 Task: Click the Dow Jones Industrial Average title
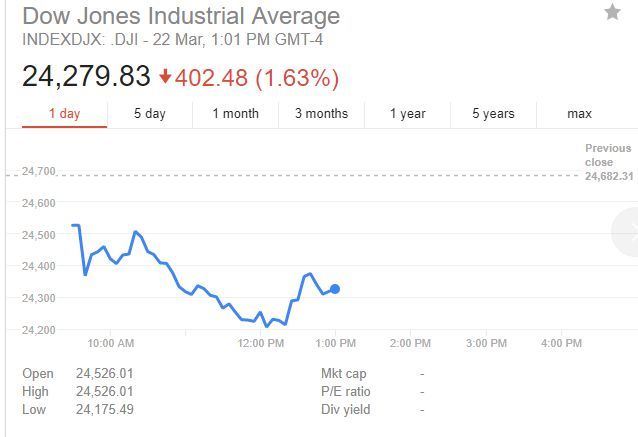point(181,16)
